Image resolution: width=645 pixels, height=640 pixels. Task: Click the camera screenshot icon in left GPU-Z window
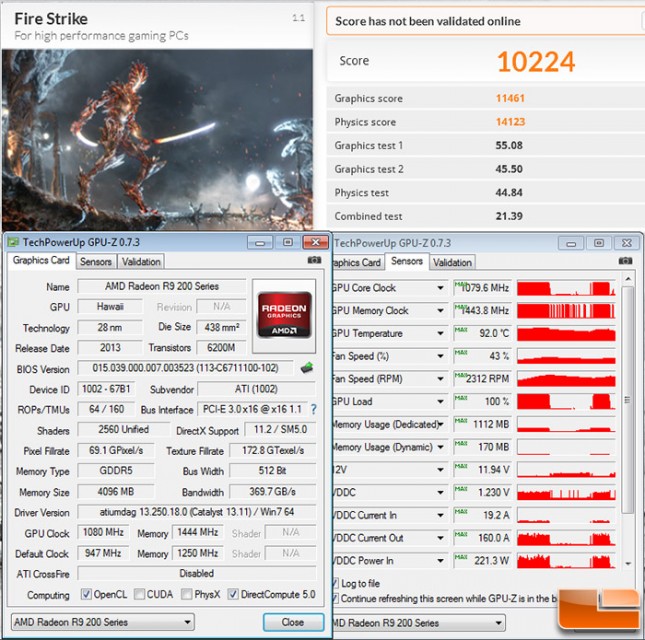[314, 260]
